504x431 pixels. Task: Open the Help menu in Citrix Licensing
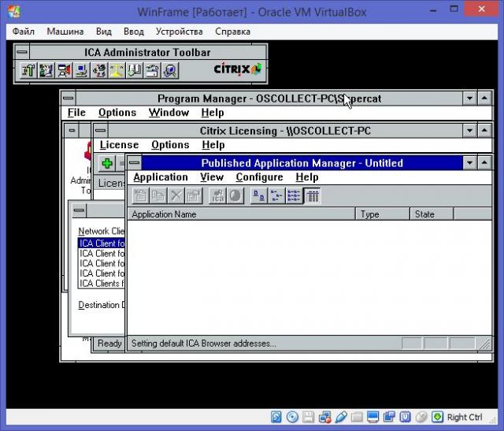coord(213,145)
